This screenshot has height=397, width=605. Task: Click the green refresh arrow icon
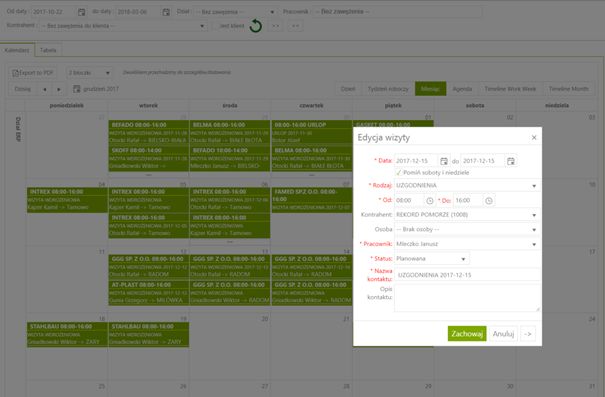coord(255,26)
